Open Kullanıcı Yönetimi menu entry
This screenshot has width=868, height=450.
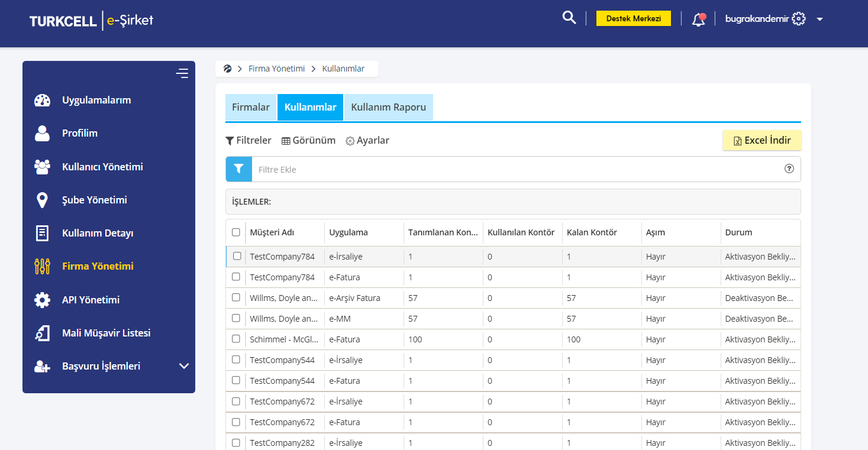102,167
